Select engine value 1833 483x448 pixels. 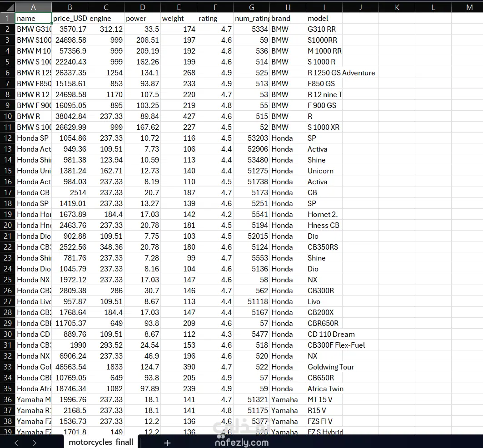(x=106, y=367)
